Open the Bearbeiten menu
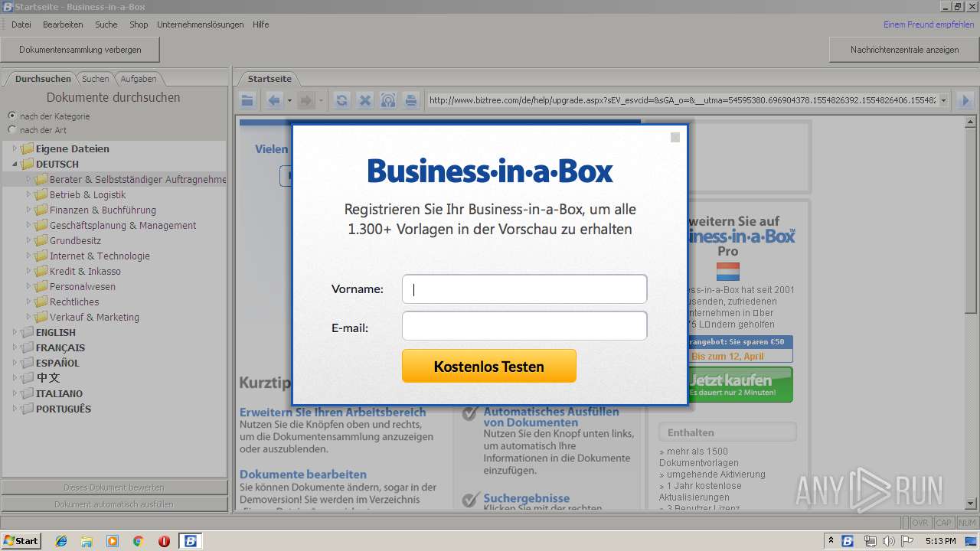980x551 pixels. 63,24
